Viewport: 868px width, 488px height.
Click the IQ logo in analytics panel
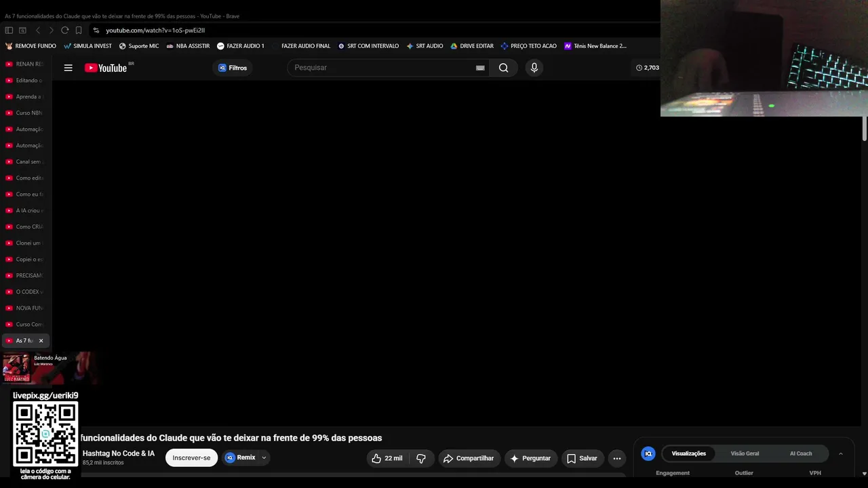point(648,453)
